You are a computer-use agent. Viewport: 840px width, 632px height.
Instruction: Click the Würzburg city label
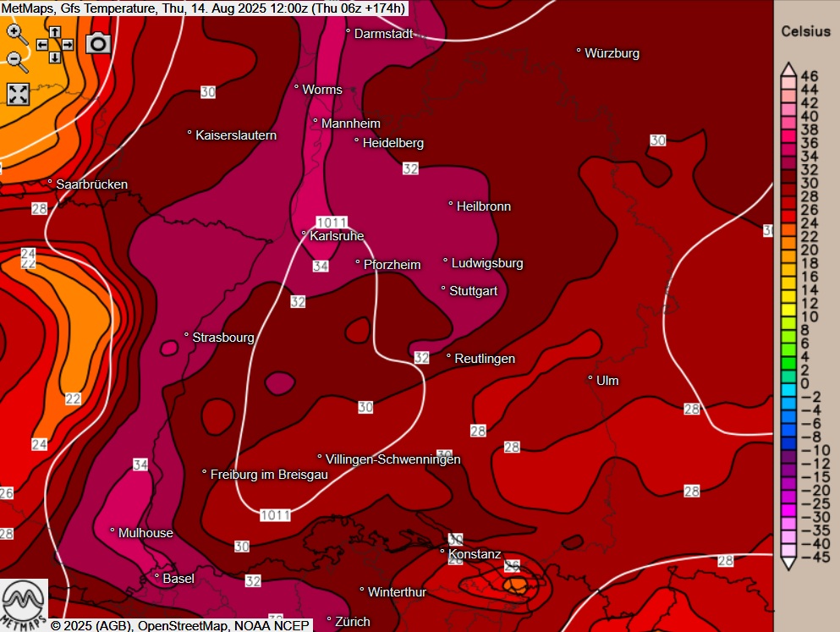[x=612, y=53]
